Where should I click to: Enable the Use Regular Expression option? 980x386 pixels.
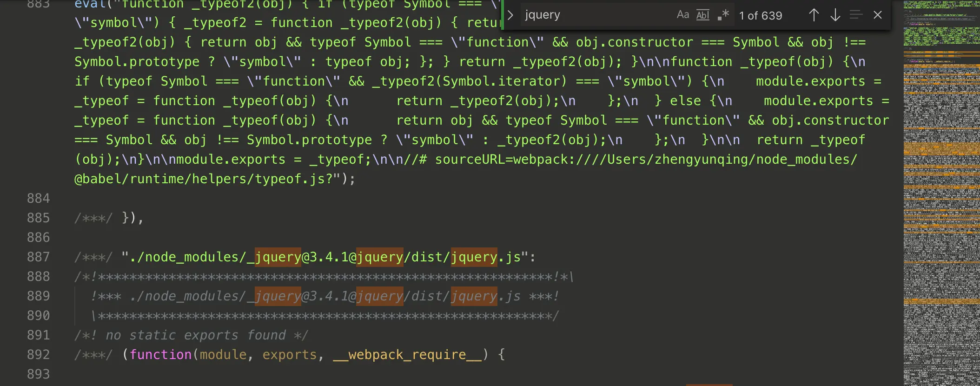(723, 15)
